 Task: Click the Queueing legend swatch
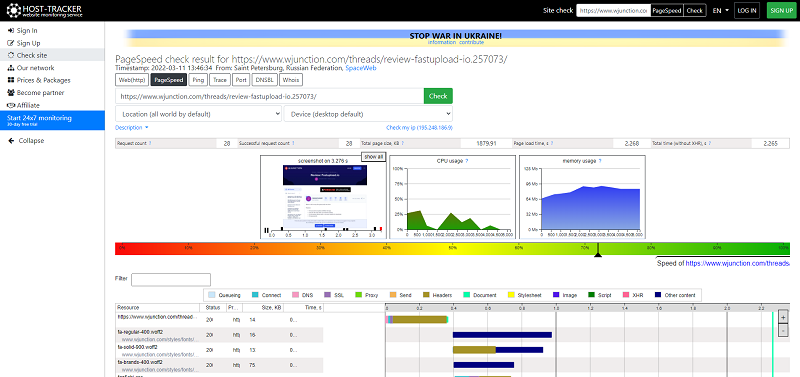coord(212,295)
